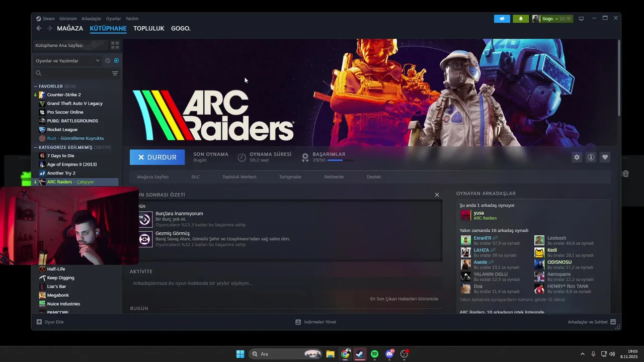Open the Oyunlar menu
The width and height of the screenshot is (644, 362).
click(113, 19)
